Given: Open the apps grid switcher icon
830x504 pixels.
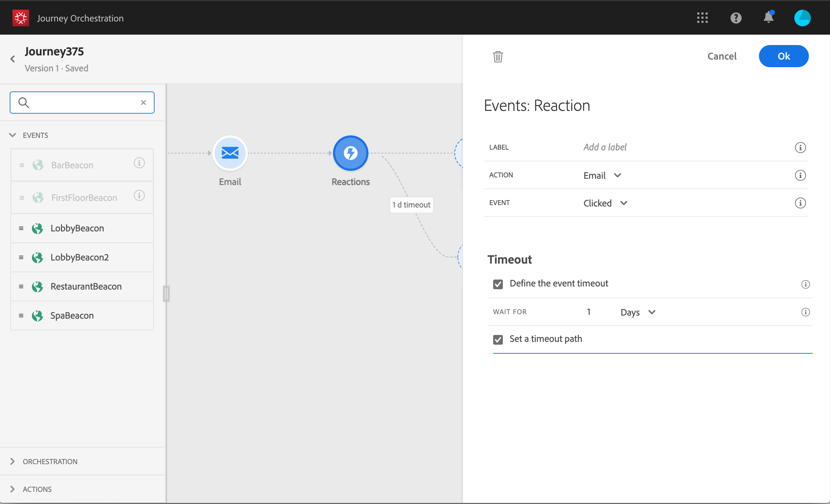Looking at the screenshot, I should (702, 18).
